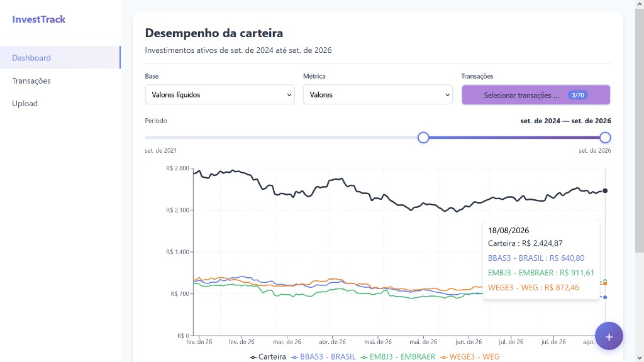
Task: Click the 'set. de 2024 — set. de 2026' range label
Action: coord(565,121)
